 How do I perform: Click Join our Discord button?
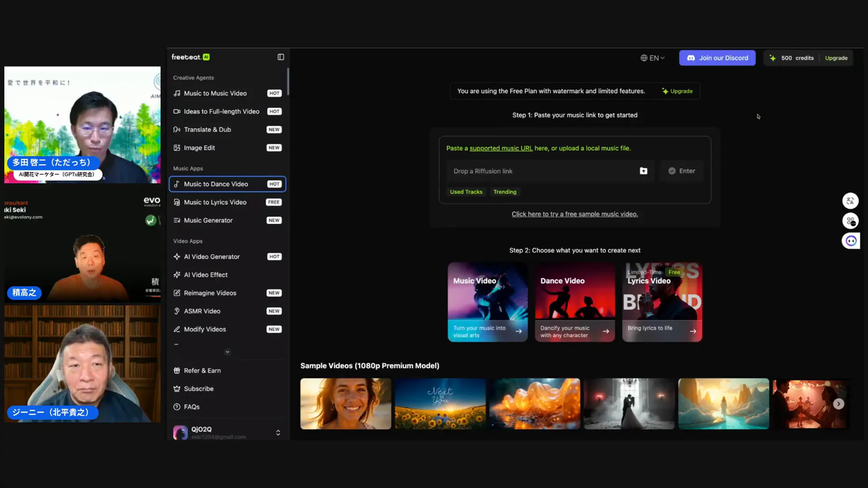(717, 58)
